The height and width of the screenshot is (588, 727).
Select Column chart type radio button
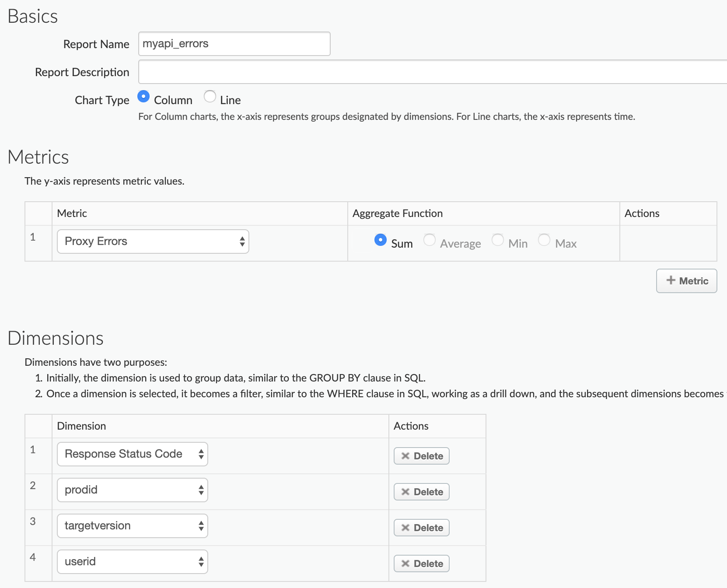[143, 97]
